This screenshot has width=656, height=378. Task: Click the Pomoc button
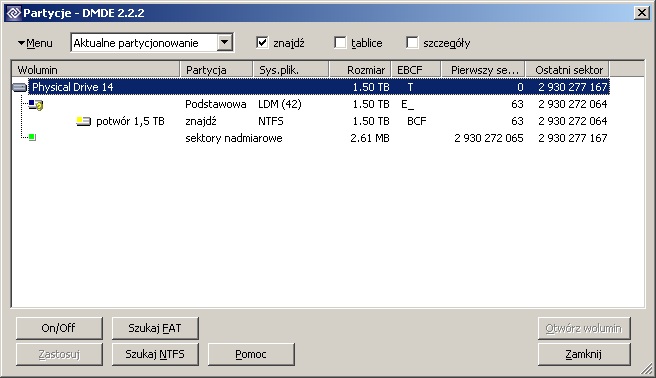[251, 354]
